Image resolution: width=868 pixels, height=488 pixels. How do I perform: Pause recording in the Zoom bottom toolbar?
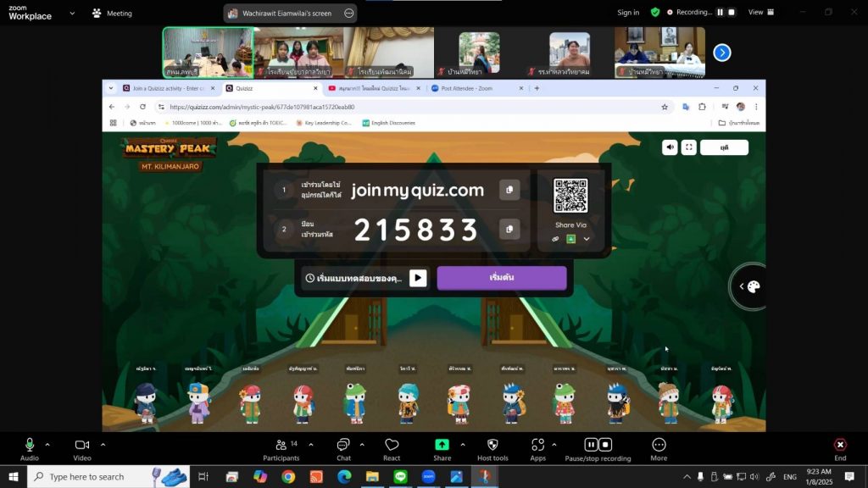click(591, 444)
